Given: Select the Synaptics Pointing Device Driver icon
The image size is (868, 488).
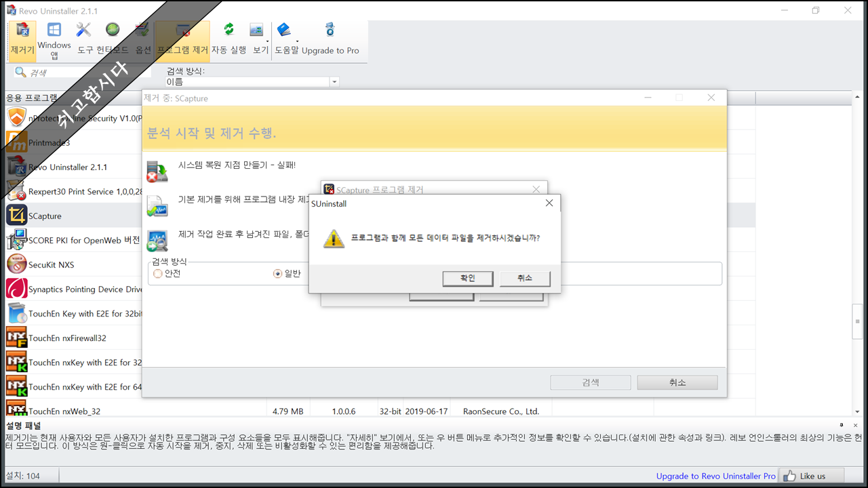Looking at the screenshot, I should click(17, 289).
